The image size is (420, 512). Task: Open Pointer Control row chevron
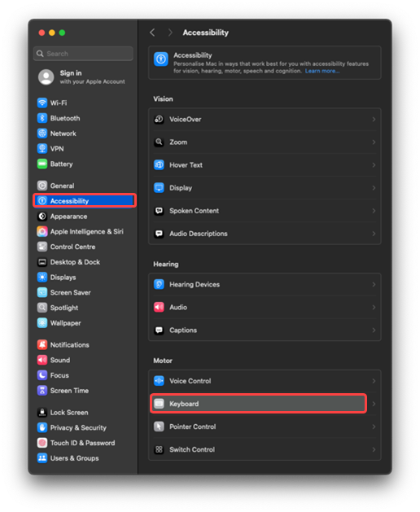374,427
